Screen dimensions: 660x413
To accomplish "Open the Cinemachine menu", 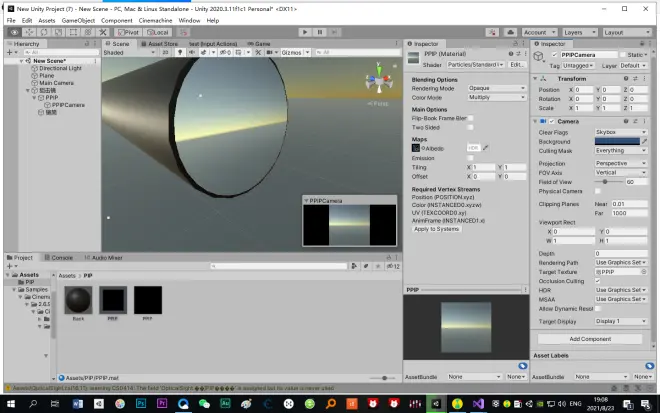I will pyautogui.click(x=153, y=20).
